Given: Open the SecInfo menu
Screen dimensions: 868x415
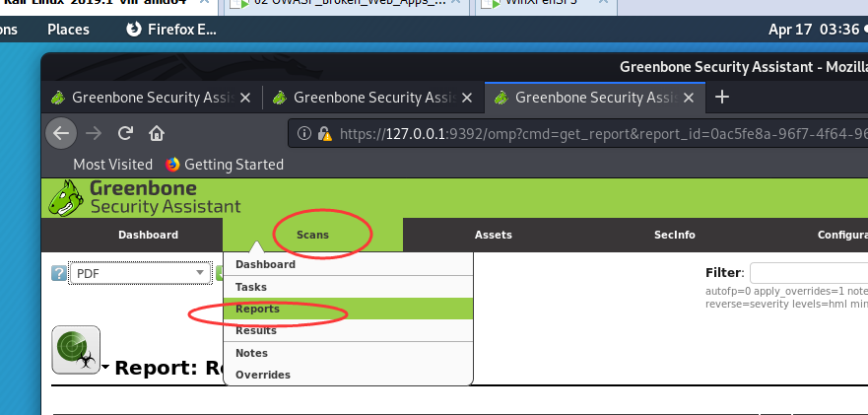Looking at the screenshot, I should 674,235.
